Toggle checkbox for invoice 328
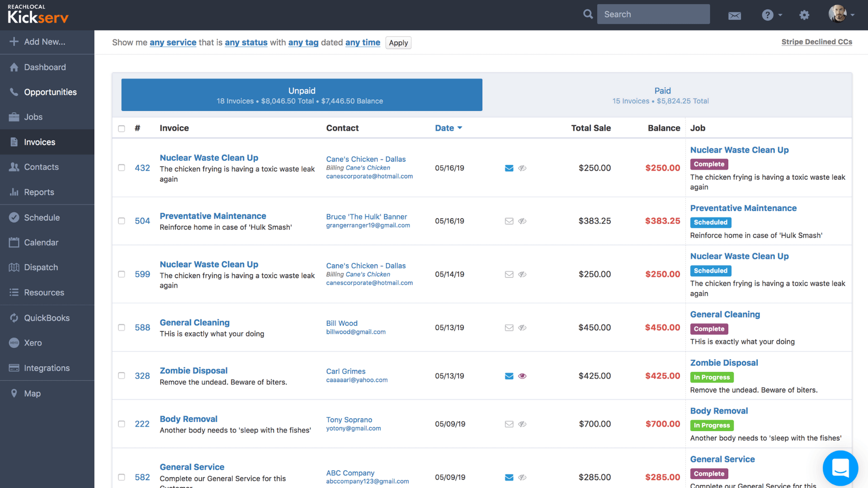868x488 pixels. click(121, 375)
